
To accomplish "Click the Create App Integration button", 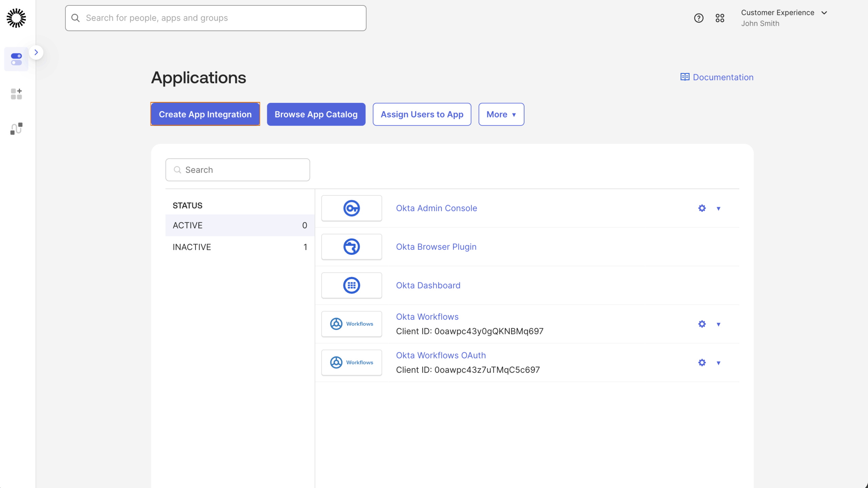I will [x=205, y=114].
